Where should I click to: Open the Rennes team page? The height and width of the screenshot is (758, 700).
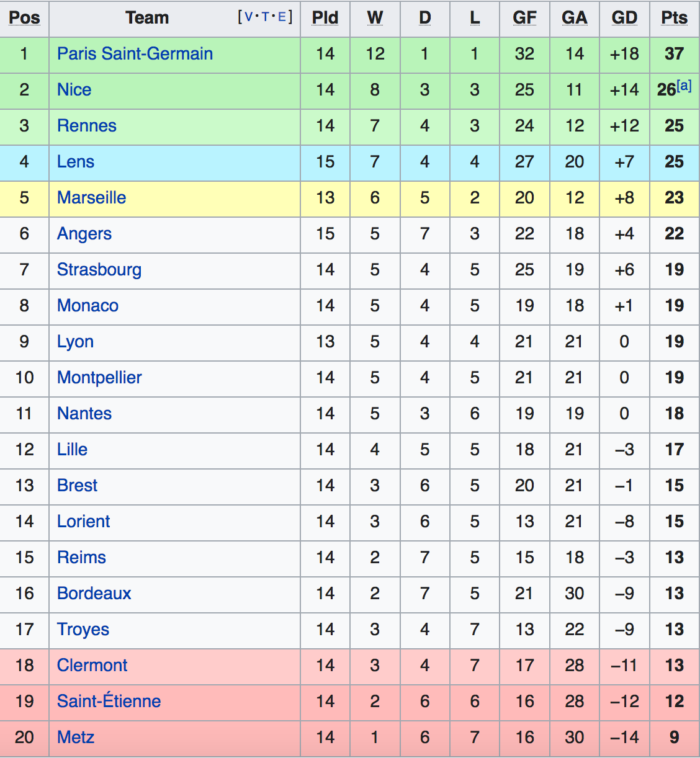pos(86,126)
